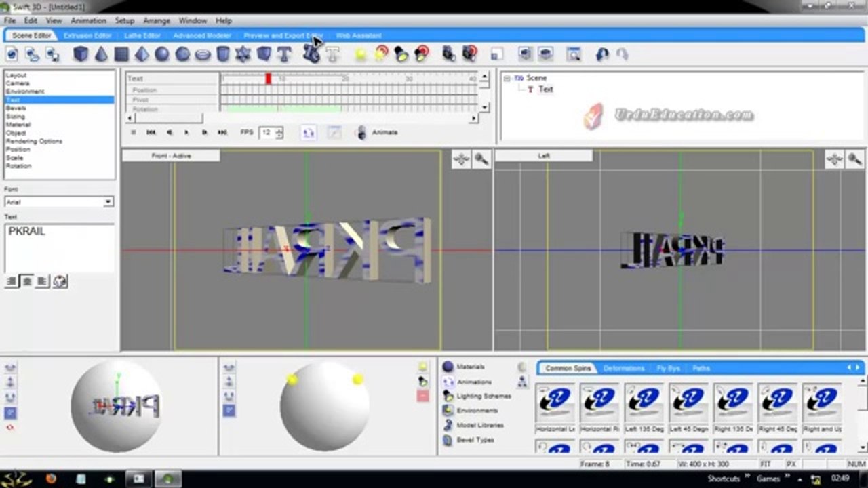Click the globe icon below the text box
The image size is (868, 488).
[60, 281]
